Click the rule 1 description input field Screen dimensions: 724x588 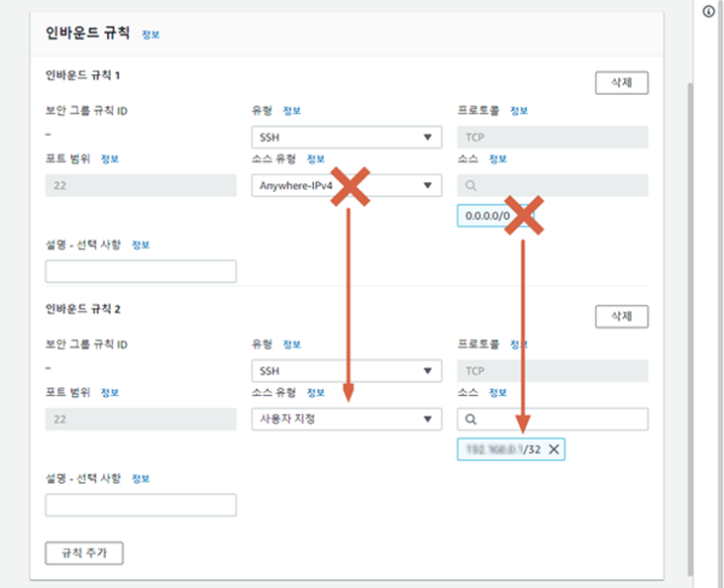tap(141, 271)
